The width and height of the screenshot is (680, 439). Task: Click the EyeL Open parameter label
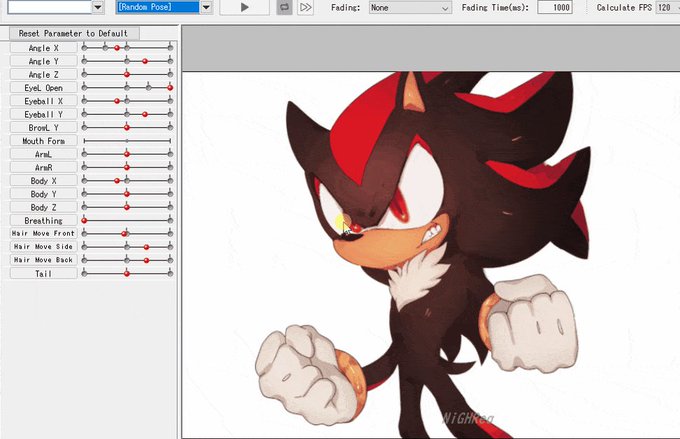pos(43,88)
